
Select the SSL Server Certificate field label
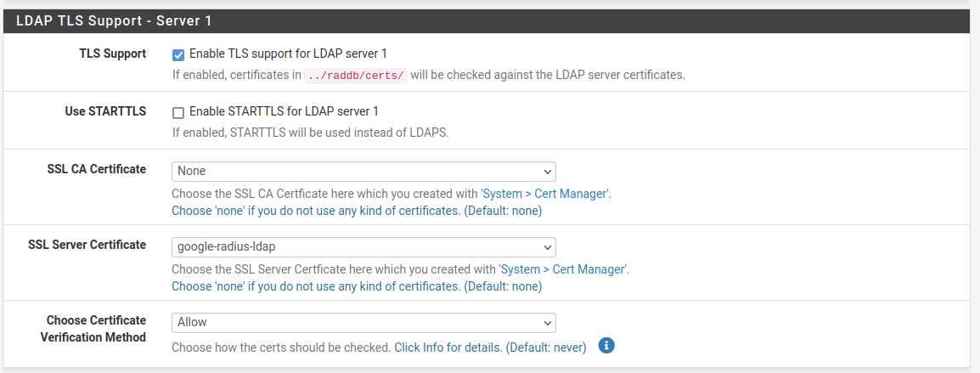tap(87, 245)
